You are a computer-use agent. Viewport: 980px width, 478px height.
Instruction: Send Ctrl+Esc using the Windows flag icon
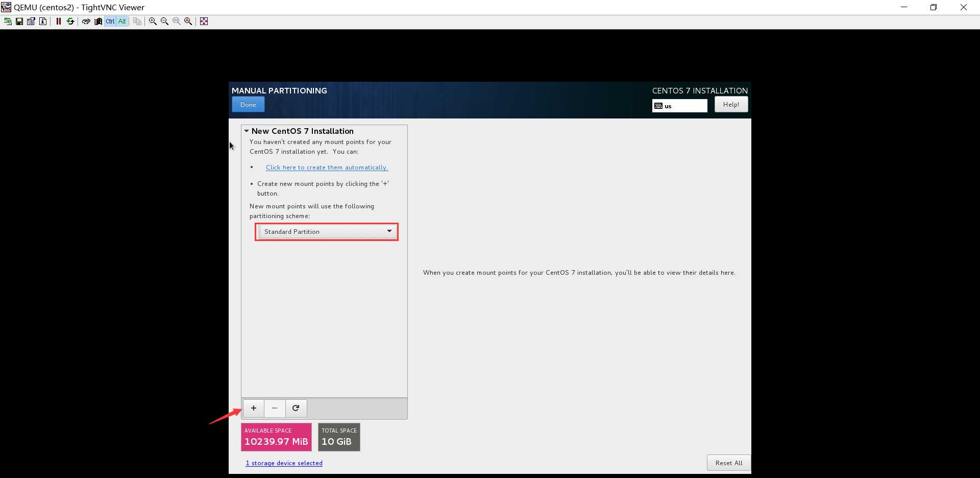coord(98,21)
